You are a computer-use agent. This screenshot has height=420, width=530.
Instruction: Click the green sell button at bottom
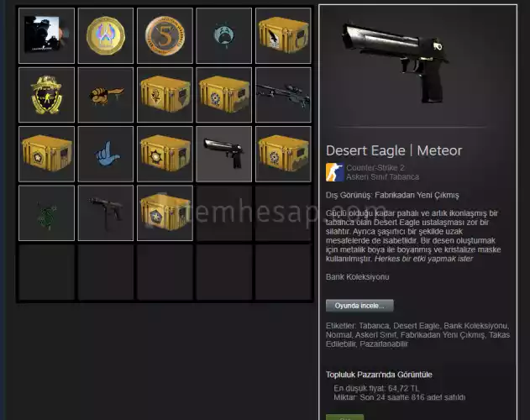344,417
